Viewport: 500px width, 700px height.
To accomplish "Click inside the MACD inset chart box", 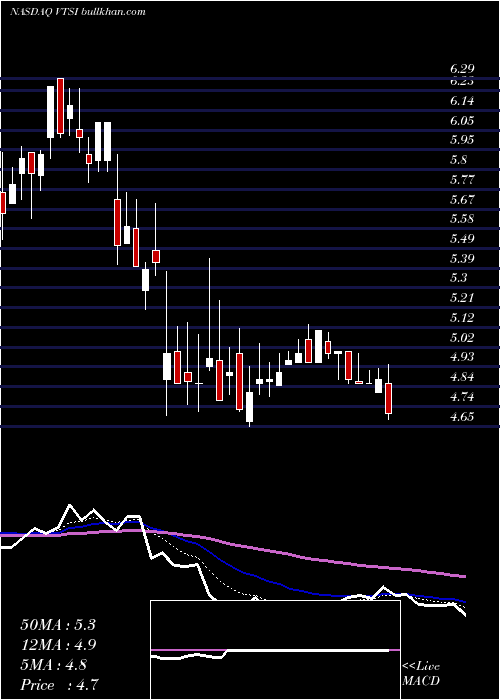I will click(x=275, y=650).
